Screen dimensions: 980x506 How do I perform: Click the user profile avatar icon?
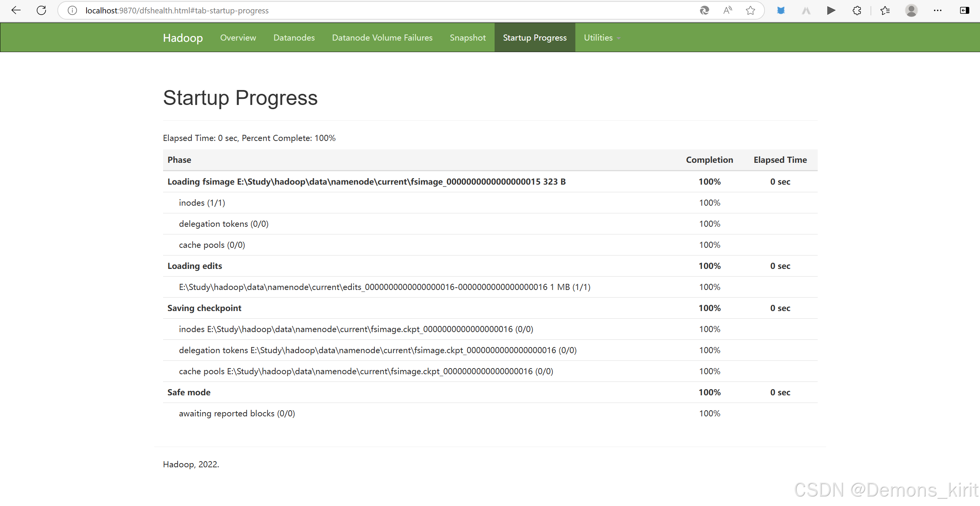[x=911, y=10]
